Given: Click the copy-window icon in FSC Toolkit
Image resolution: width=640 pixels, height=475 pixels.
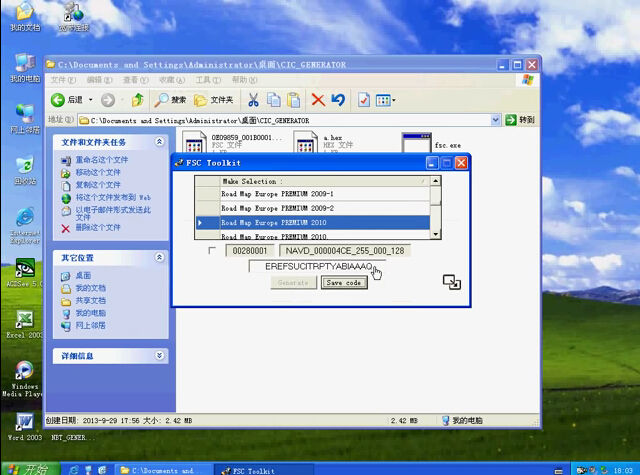Looking at the screenshot, I should [452, 282].
